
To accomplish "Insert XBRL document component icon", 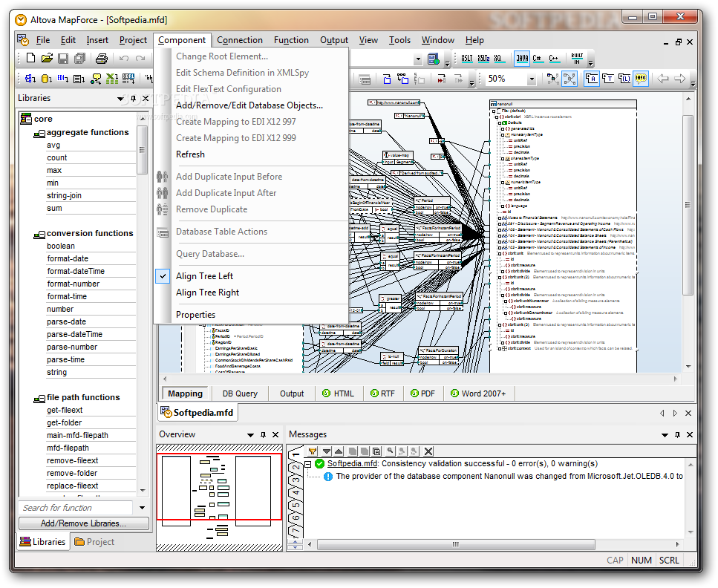I will (128, 79).
